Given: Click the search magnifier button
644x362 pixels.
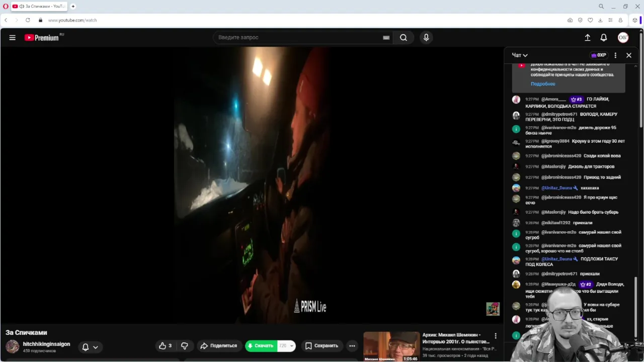Looking at the screenshot, I should 404,38.
